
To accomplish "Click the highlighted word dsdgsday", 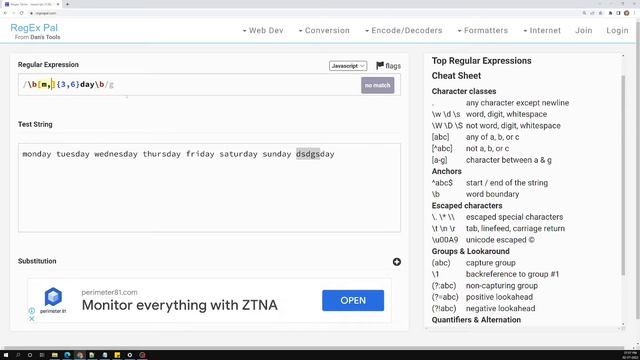I will 315,154.
